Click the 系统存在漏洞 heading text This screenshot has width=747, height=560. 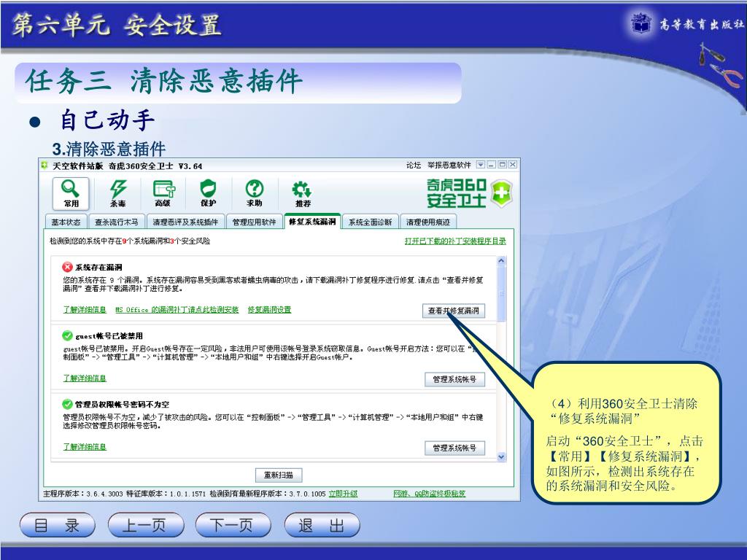98,267
